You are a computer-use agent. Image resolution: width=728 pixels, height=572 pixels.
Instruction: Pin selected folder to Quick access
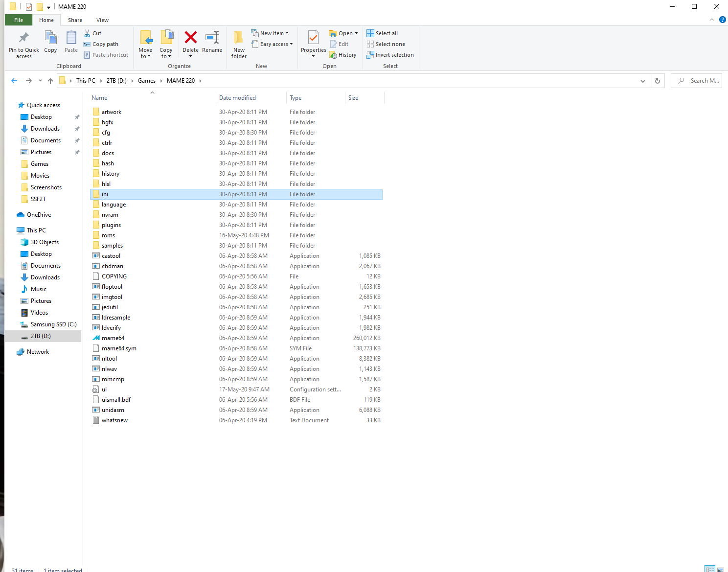[23, 45]
